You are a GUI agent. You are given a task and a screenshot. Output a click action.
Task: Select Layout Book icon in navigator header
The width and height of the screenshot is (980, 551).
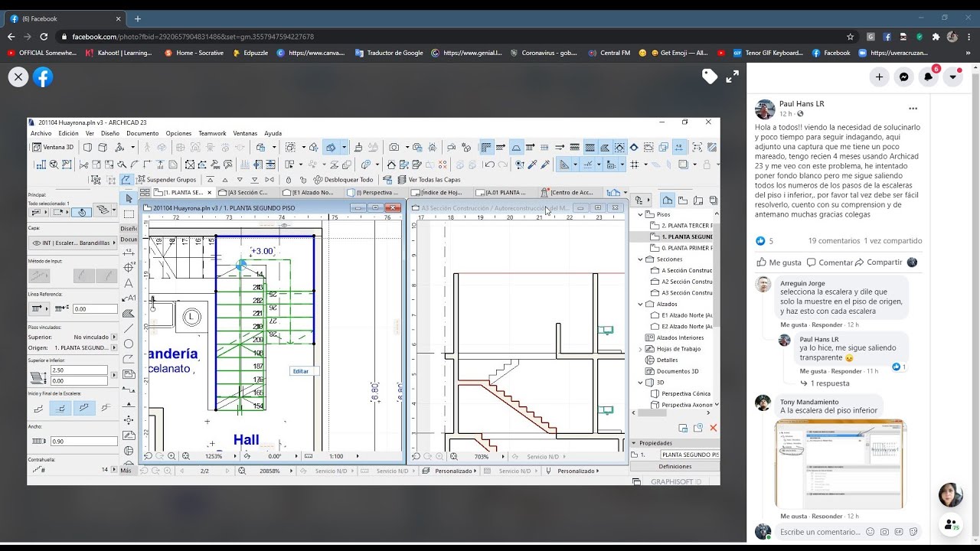[x=697, y=201]
